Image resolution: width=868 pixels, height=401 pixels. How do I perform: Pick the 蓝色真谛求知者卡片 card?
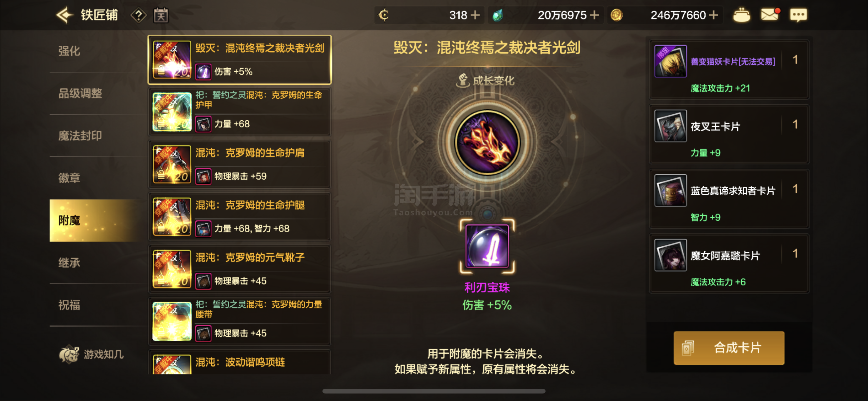point(729,199)
